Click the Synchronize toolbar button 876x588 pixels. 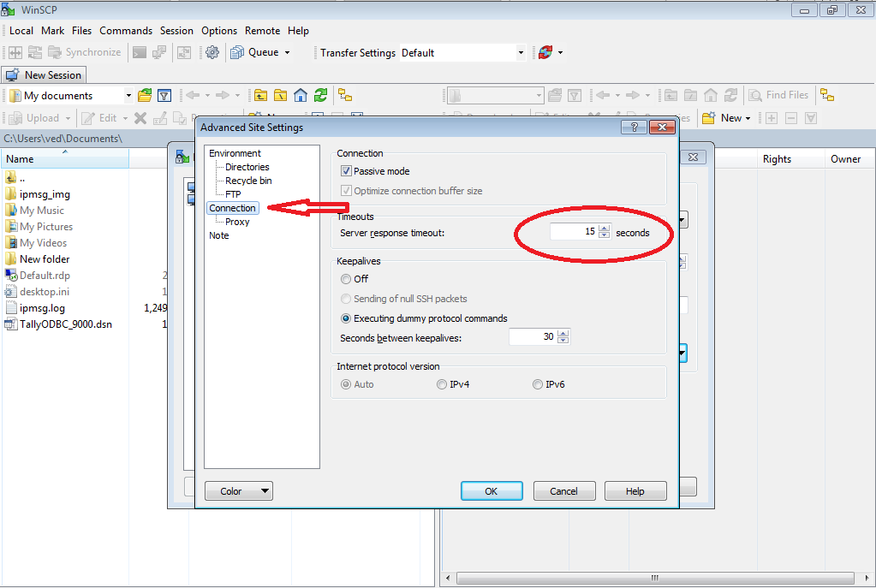click(x=85, y=52)
